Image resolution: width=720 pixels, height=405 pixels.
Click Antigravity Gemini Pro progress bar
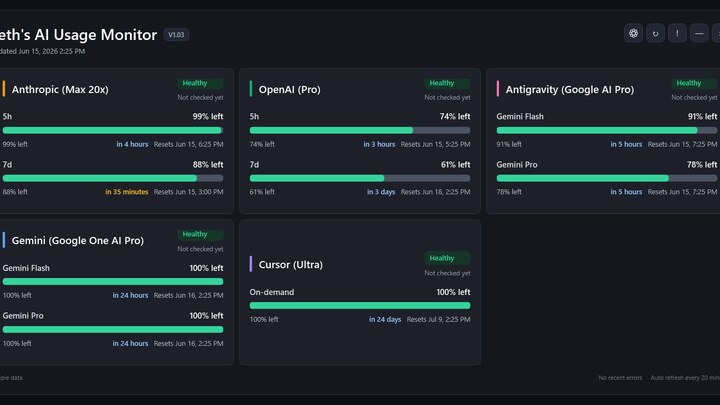tap(607, 178)
